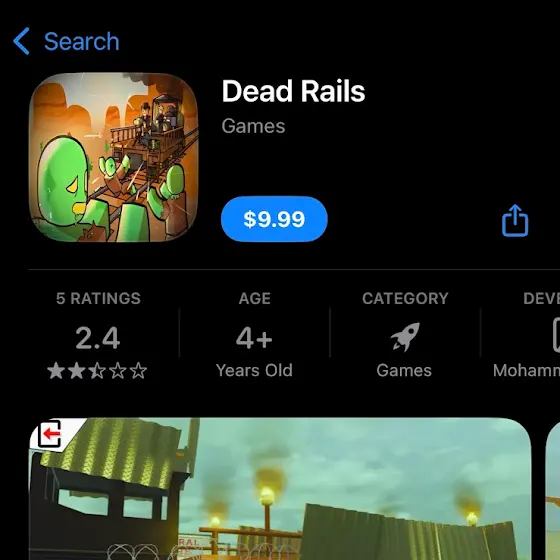This screenshot has width=560, height=560.
Task: Buy the app for $9.99
Action: pos(274,219)
